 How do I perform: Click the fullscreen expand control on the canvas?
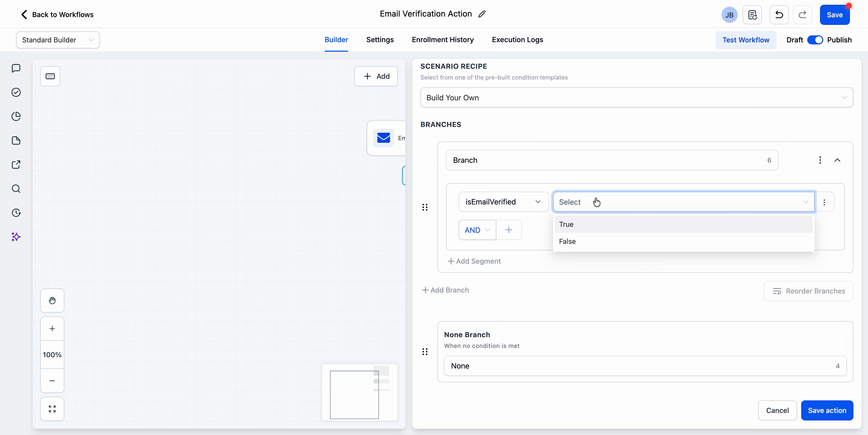tap(52, 409)
